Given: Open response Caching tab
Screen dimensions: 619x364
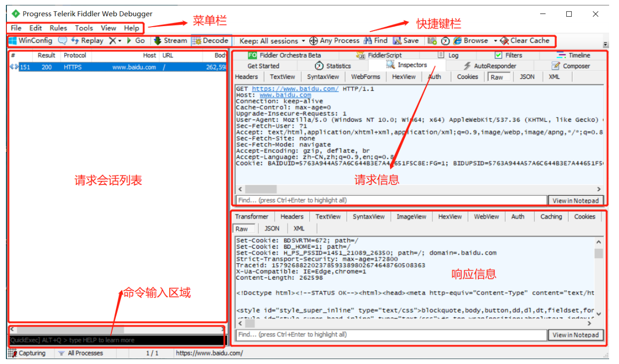Looking at the screenshot, I should (551, 217).
